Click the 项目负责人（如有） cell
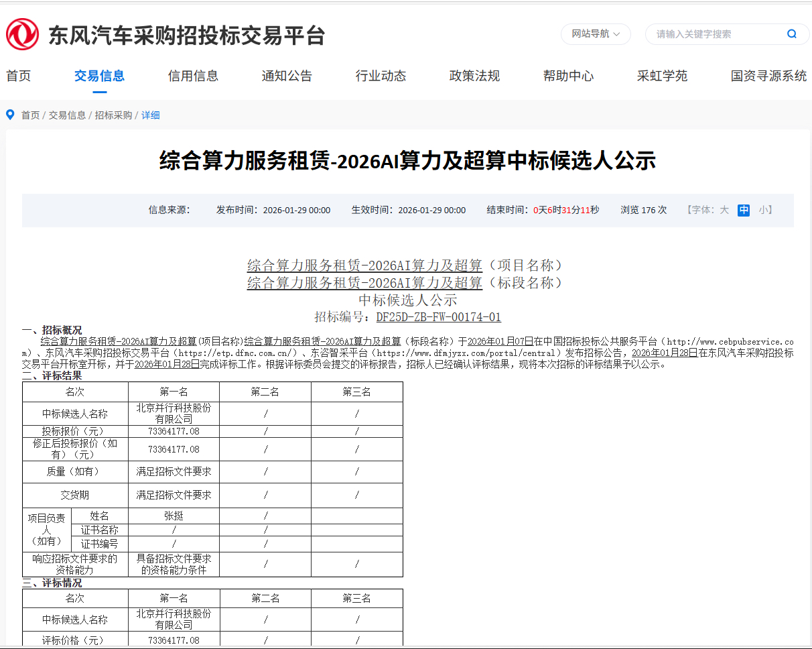 pos(46,530)
